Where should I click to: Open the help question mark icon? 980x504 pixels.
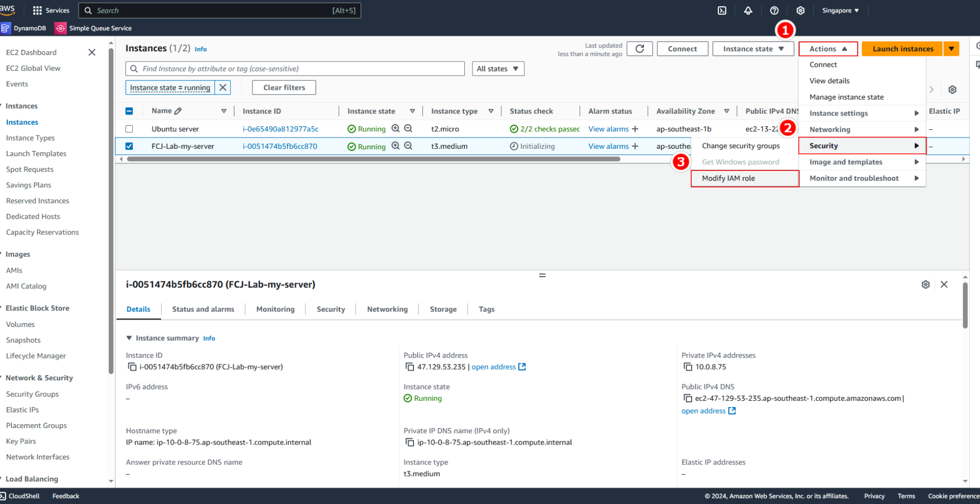click(x=774, y=10)
